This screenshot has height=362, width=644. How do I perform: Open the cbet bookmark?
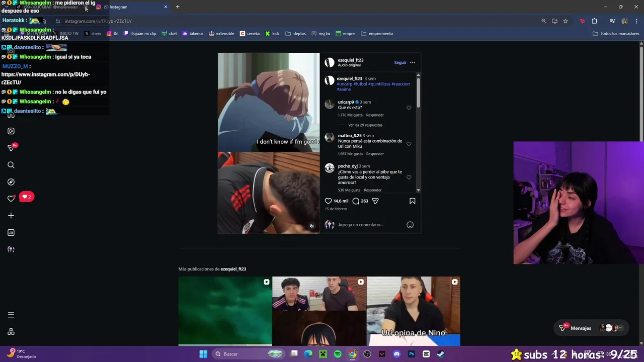tap(169, 34)
